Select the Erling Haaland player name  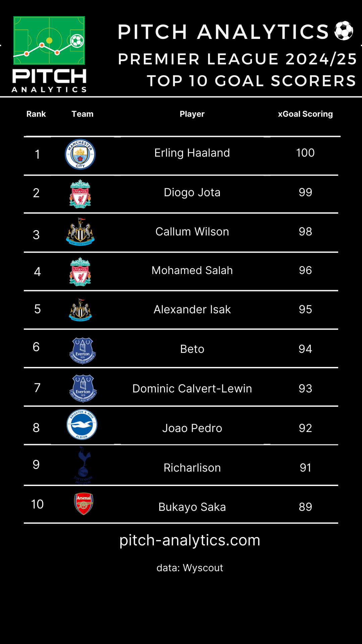coord(192,153)
